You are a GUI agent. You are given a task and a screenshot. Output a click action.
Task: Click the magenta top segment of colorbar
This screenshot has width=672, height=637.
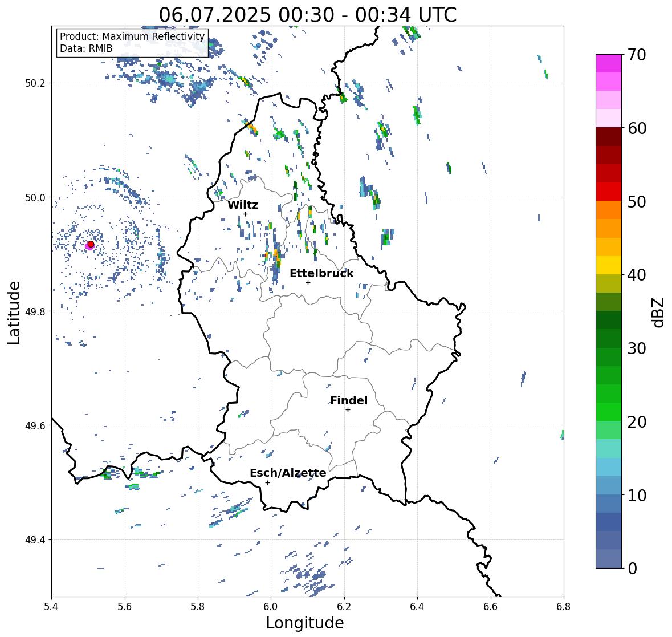[609, 63]
